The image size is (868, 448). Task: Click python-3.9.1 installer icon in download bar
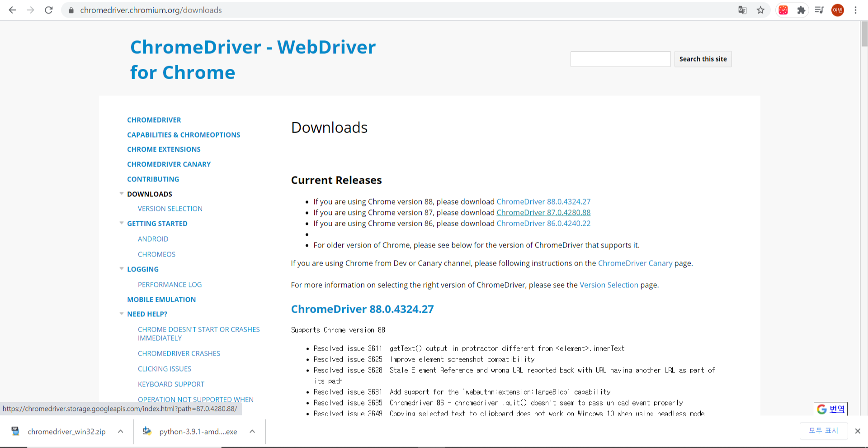[x=147, y=431]
